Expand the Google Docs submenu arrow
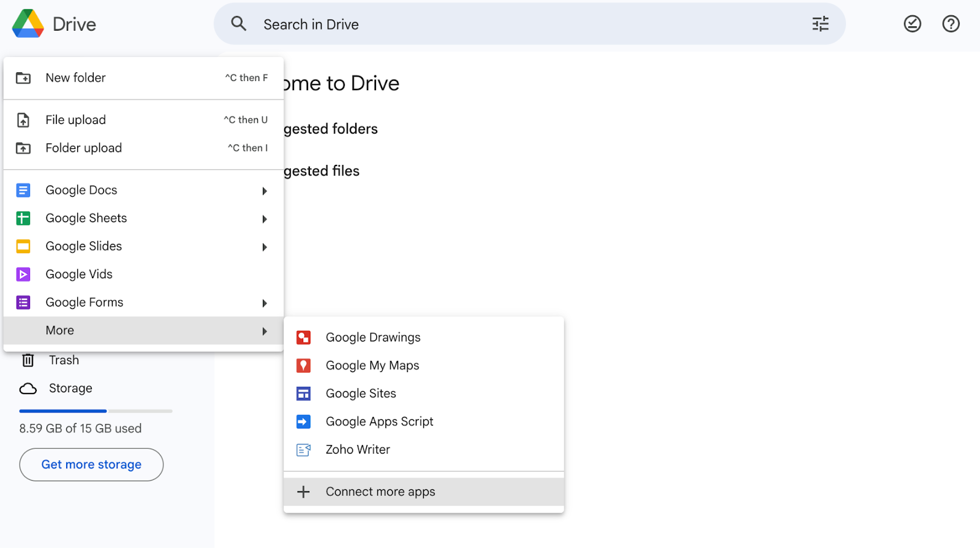The width and height of the screenshot is (980, 548). 265,191
